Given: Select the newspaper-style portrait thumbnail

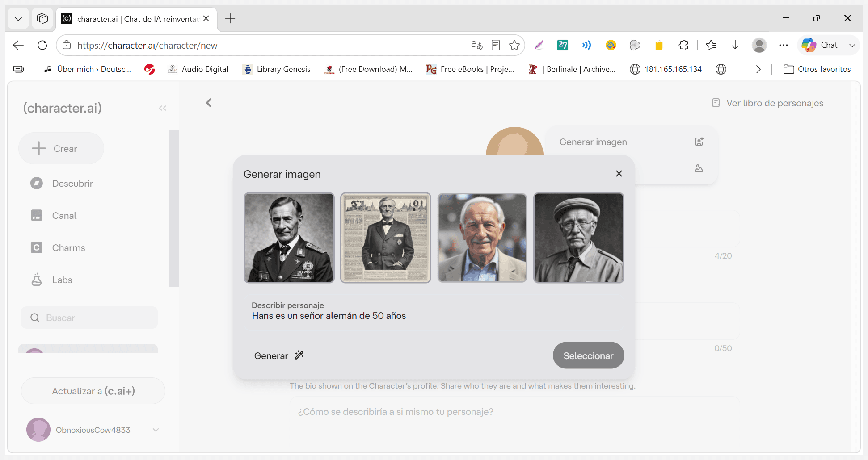Looking at the screenshot, I should click(386, 238).
